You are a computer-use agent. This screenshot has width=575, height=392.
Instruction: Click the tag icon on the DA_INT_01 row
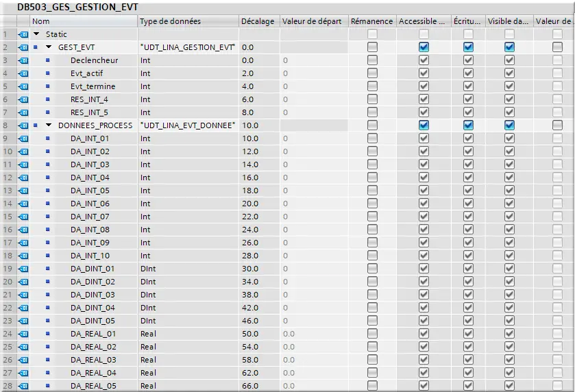coord(23,138)
